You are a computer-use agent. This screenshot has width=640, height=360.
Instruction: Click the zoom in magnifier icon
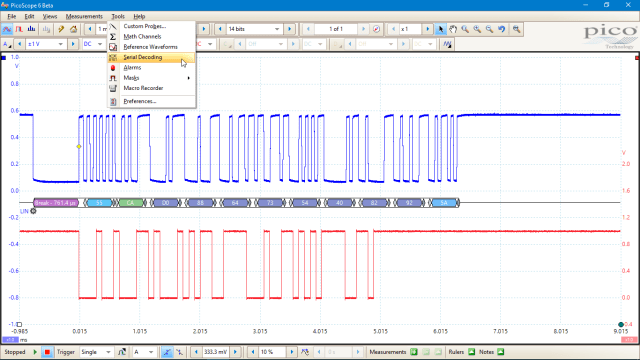(x=477, y=29)
